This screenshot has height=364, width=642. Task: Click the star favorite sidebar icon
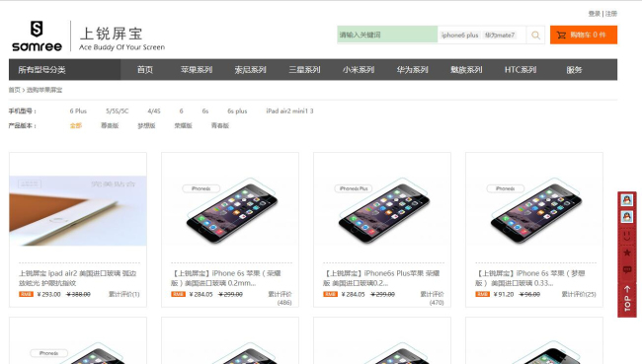coord(627,253)
